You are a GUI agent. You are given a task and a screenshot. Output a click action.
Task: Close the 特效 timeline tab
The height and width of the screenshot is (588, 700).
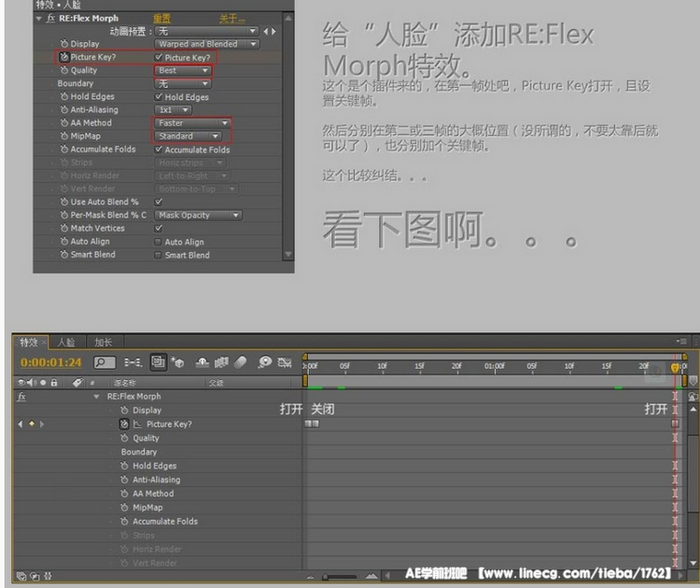tap(44, 343)
